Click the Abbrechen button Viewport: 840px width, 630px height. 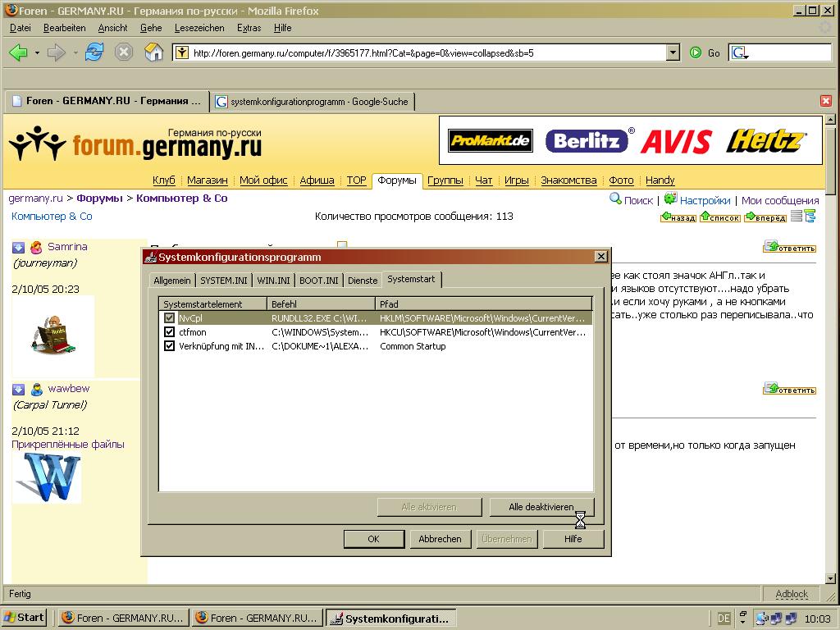click(440, 539)
